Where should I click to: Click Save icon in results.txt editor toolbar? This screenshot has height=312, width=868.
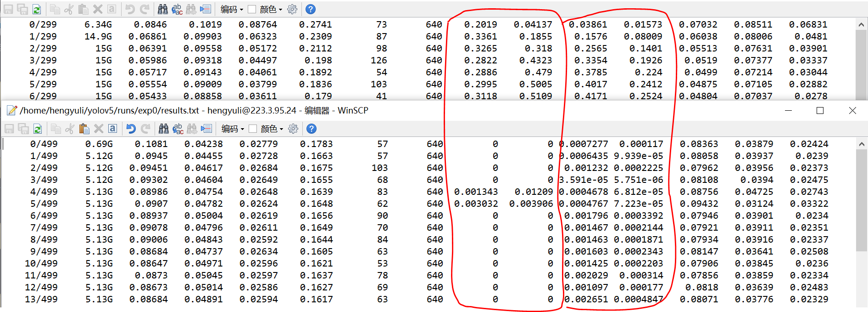coord(9,129)
